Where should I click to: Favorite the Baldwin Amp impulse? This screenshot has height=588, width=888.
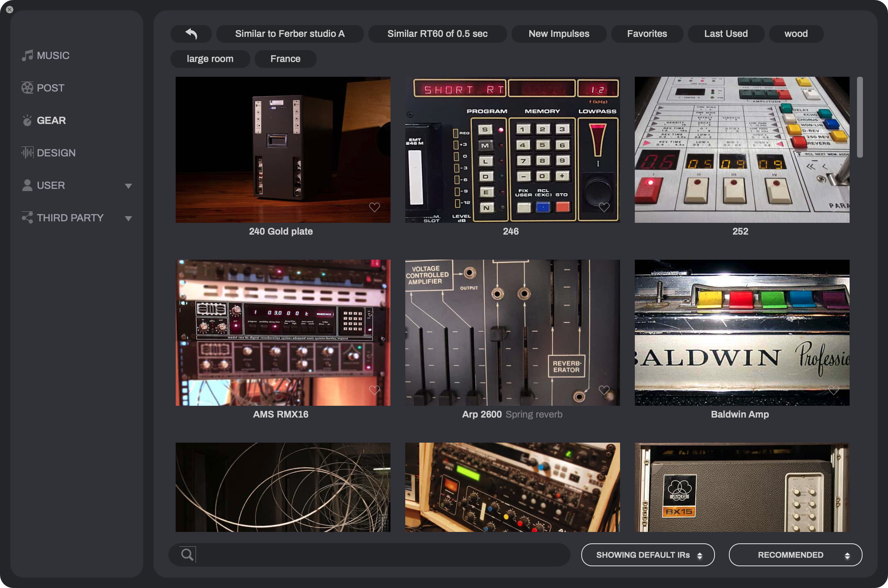[x=834, y=390]
